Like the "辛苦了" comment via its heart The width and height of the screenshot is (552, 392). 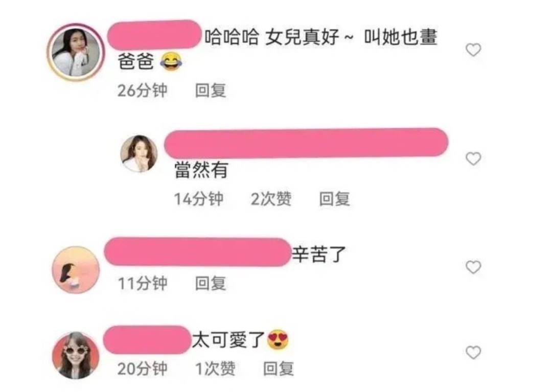point(473,267)
